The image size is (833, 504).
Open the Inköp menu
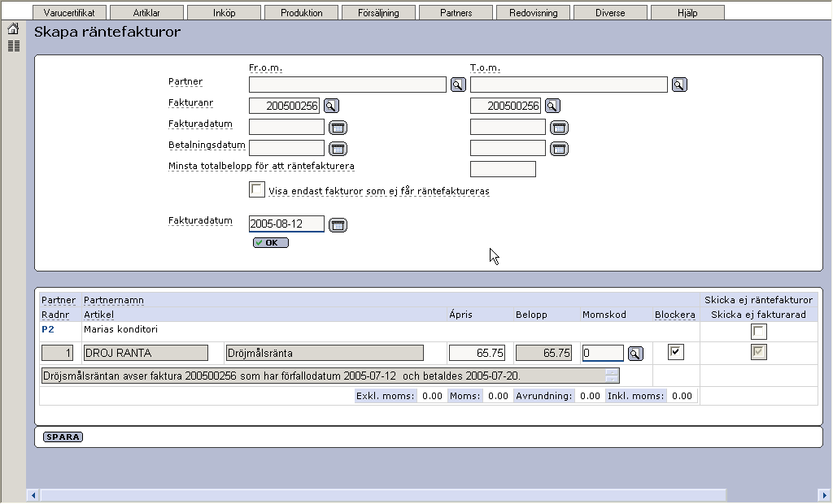(225, 13)
